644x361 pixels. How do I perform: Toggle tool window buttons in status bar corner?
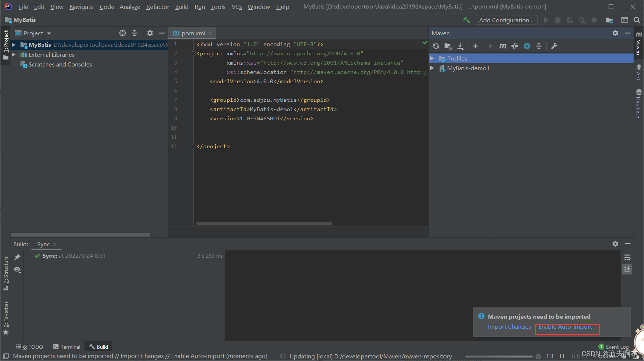coord(6,356)
